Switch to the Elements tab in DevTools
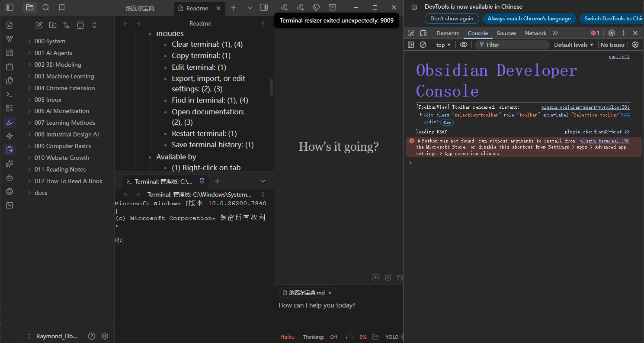This screenshot has width=644, height=343. (x=447, y=33)
